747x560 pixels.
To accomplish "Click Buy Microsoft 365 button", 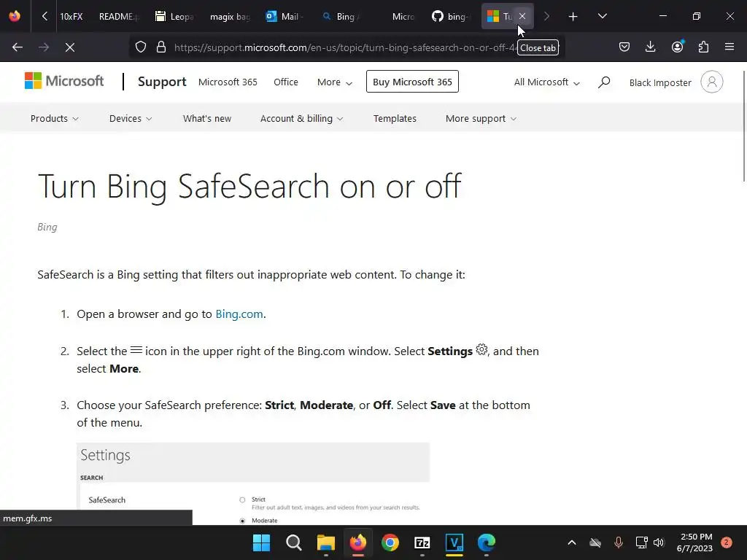I will [412, 82].
